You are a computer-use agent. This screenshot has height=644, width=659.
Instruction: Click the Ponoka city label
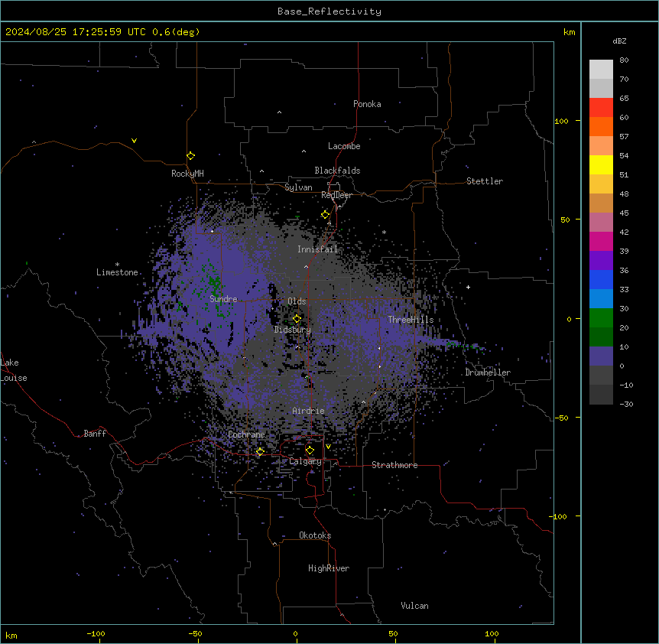pos(367,104)
